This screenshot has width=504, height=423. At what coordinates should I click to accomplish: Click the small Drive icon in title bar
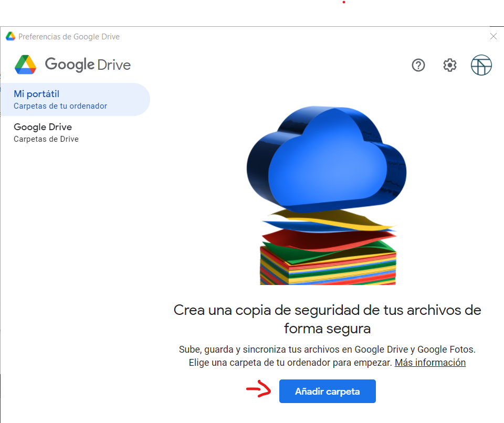pos(10,36)
